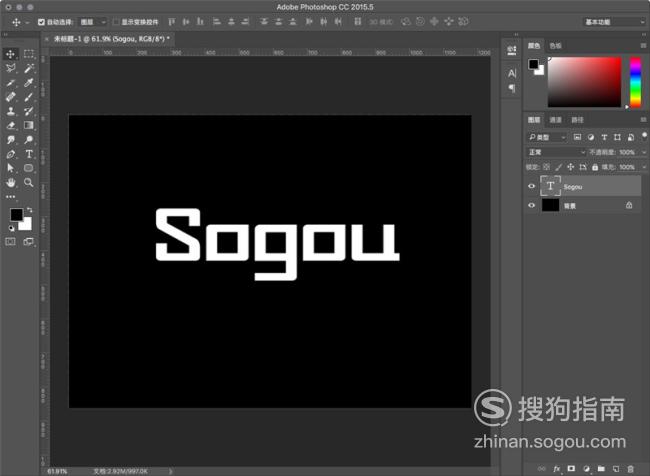
Task: Select the Brush tool
Action: 29,97
